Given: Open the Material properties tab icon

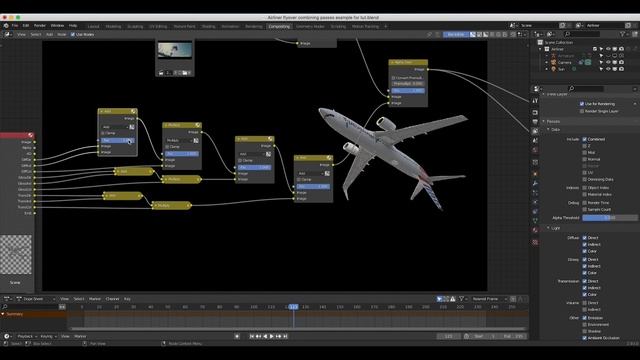Looking at the screenshot, I should tap(535, 230).
